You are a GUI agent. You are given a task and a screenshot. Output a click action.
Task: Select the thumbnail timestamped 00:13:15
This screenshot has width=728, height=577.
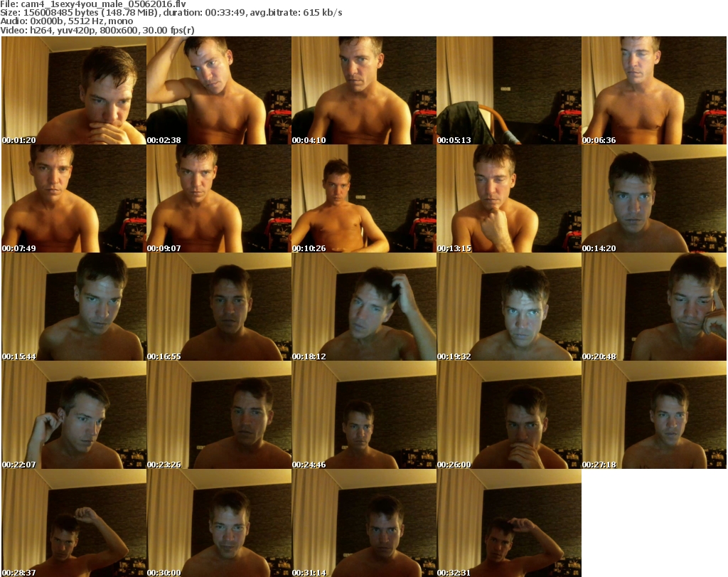click(509, 198)
